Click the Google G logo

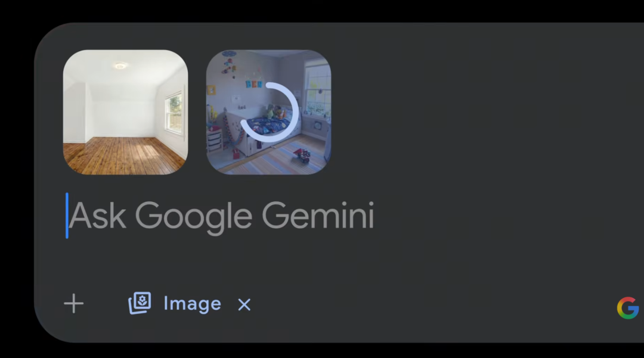pos(628,308)
